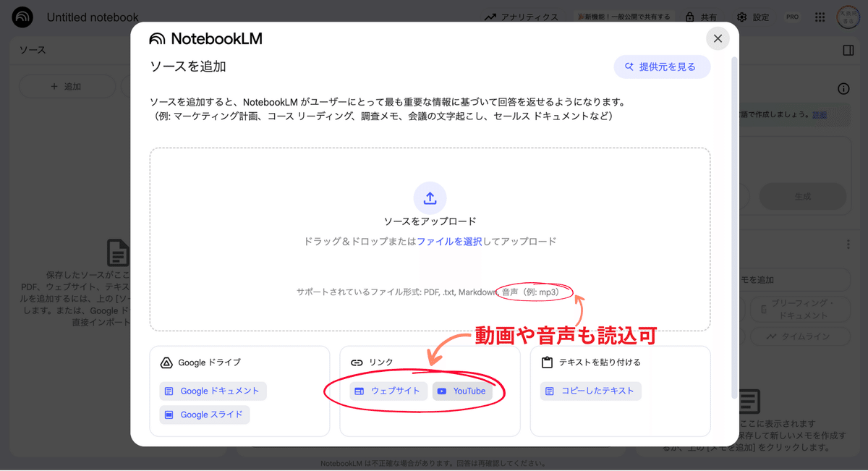This screenshot has height=471, width=868.
Task: Click the lock icon beside 共有
Action: [689, 17]
